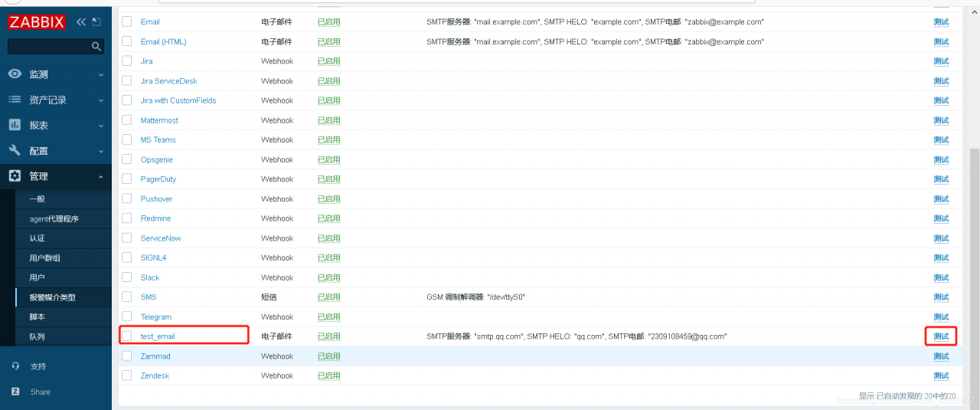Collapse the sidebar with the double-arrow icon
This screenshot has width=980, height=410.
point(81,21)
